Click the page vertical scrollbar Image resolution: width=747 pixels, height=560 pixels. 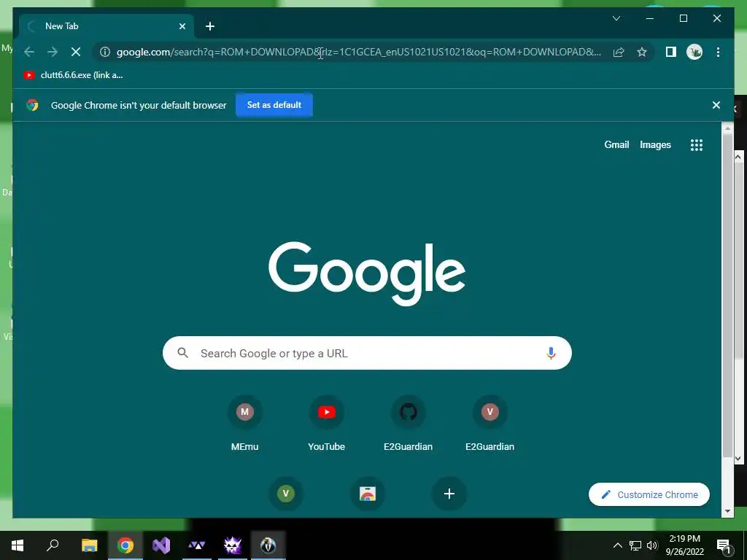tap(727, 295)
